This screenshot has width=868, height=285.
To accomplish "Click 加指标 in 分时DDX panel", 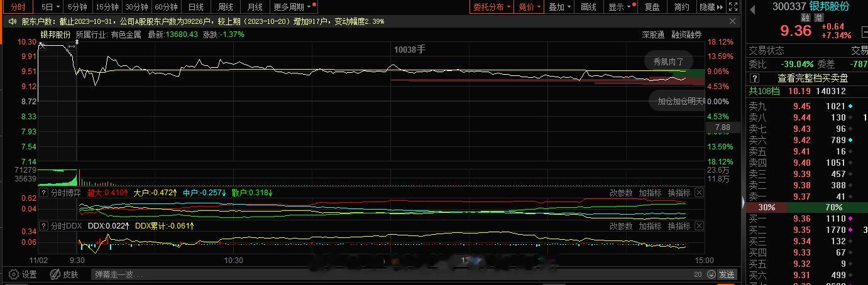I will pyautogui.click(x=650, y=226).
